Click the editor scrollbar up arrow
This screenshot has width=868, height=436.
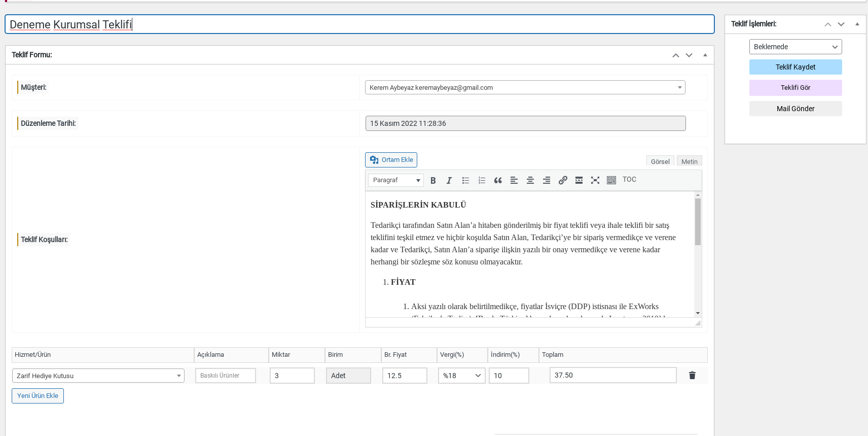(x=698, y=195)
